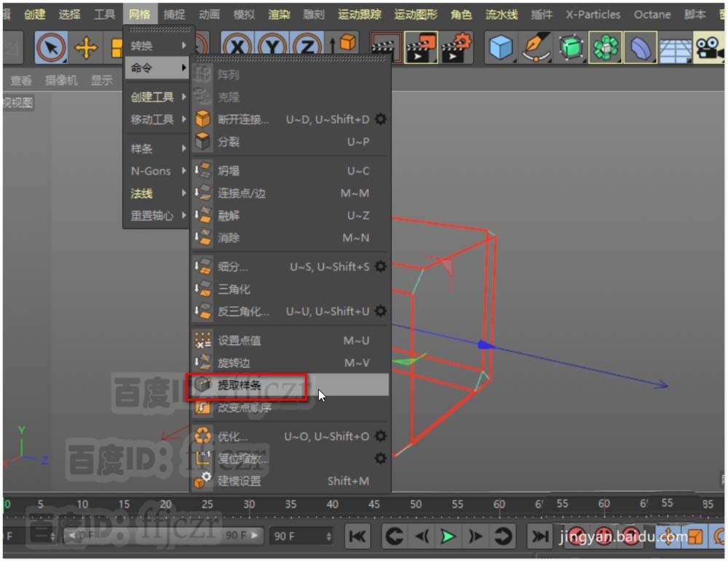Open the 渲染 menu
Screen dimensions: 728x562
(278, 13)
